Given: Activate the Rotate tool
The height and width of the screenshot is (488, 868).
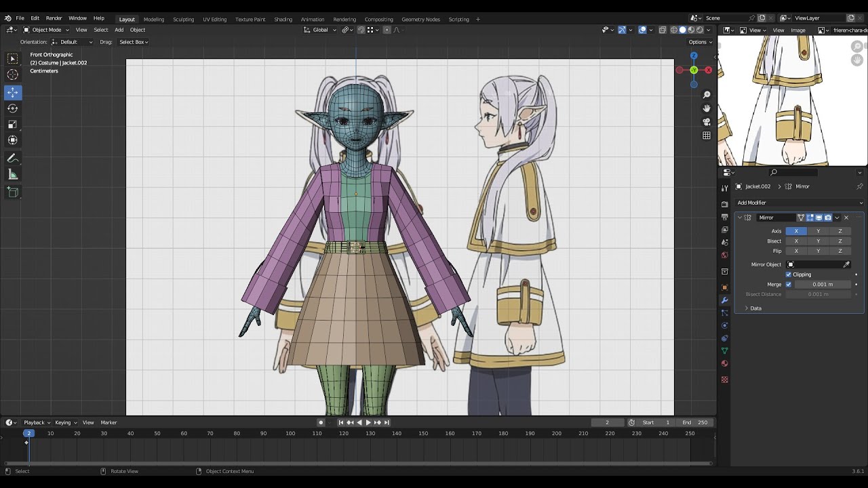Looking at the screenshot, I should [x=13, y=108].
